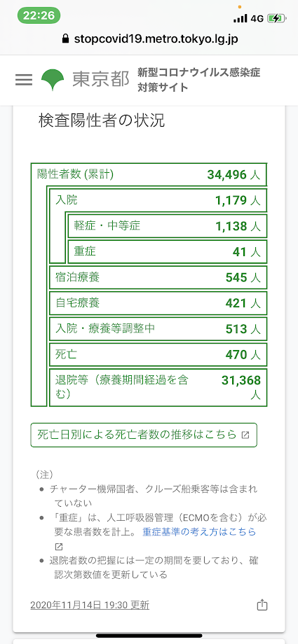The image size is (298, 644).
Task: Tap the 2020年11月14日 19:30 更新 date link
Action: click(x=90, y=605)
